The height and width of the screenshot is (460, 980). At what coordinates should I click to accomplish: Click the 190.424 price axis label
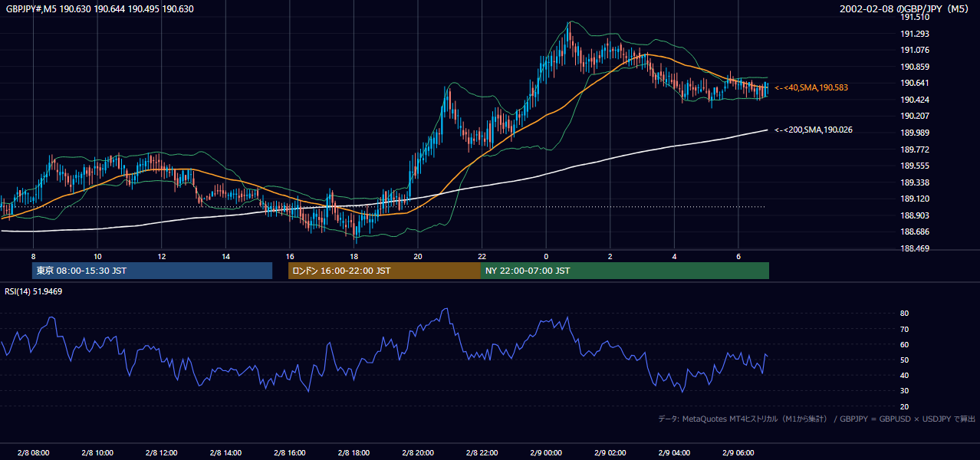pyautogui.click(x=915, y=100)
